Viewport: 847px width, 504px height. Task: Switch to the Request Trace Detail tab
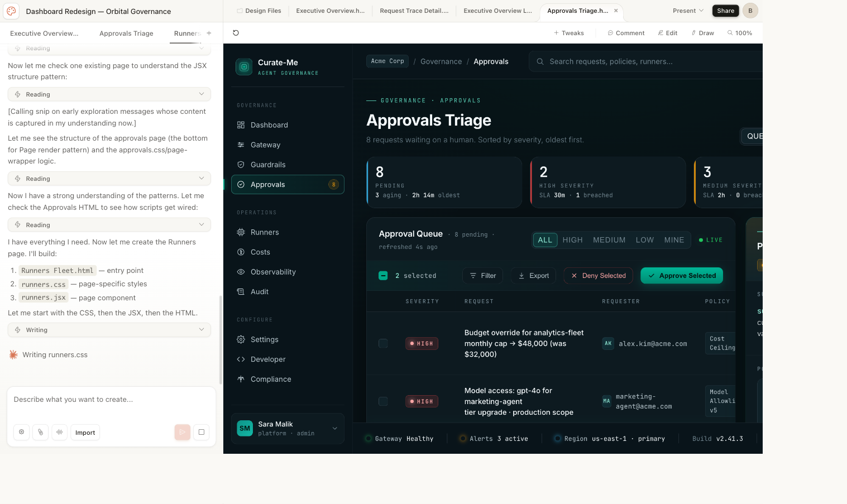point(414,11)
